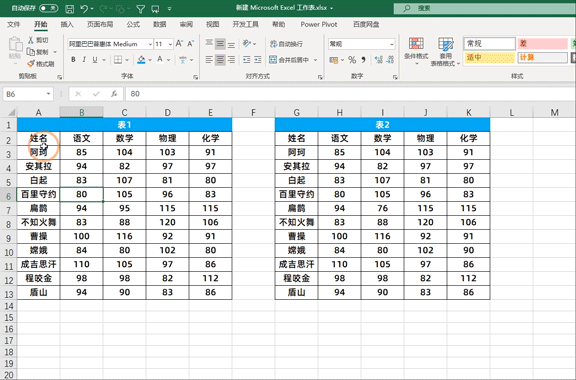Select the 表1 merged header cell
The height and width of the screenshot is (380, 576).
[x=125, y=125]
